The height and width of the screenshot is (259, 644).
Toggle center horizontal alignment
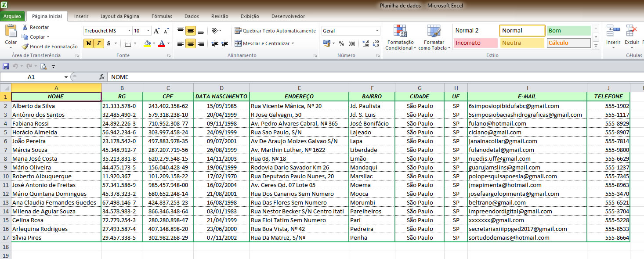coord(190,43)
